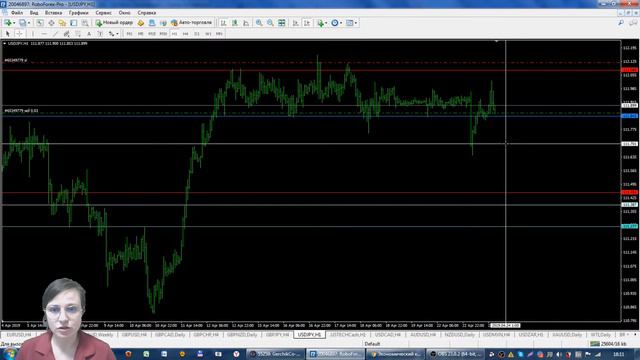Switch to USTECHCash,H1 chart tab
The image size is (640, 360).
point(348,335)
